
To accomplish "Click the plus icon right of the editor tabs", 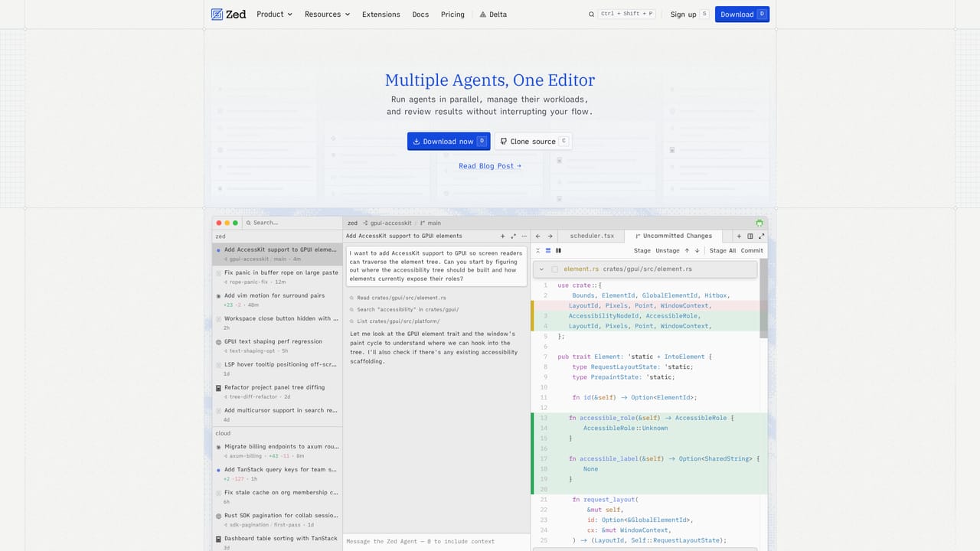I will point(739,236).
